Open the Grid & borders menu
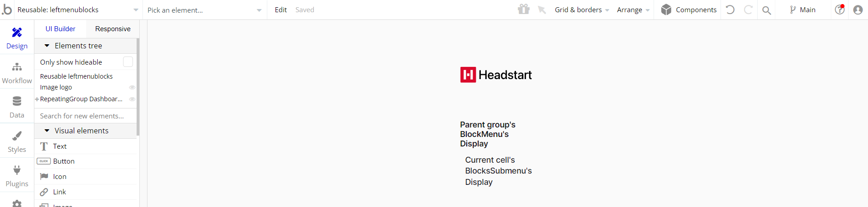868x207 pixels. [x=582, y=9]
